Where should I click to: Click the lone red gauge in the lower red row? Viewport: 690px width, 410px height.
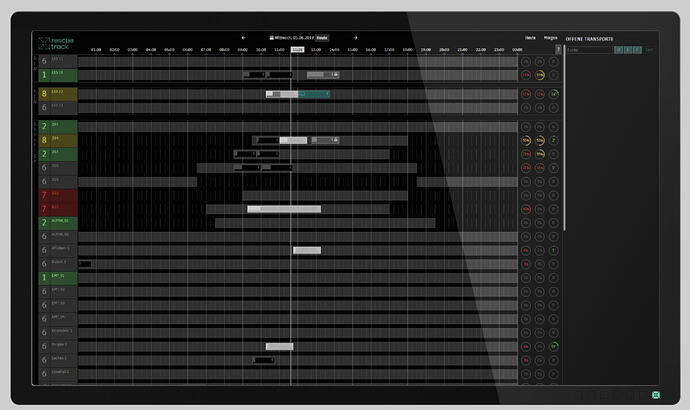(x=526, y=209)
